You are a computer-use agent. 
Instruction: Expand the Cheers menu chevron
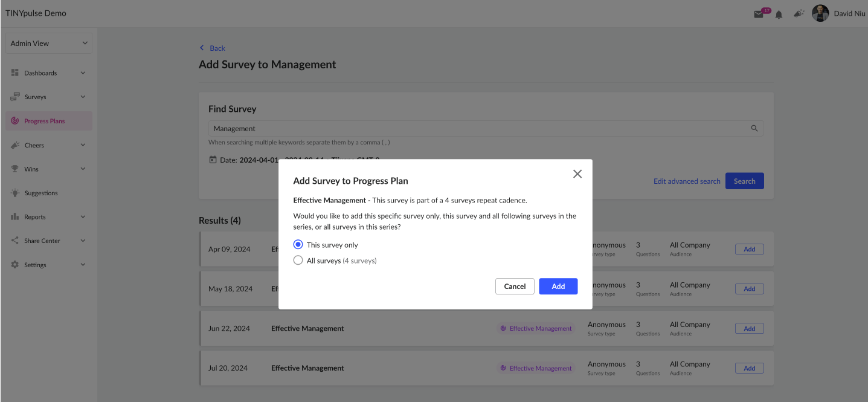click(83, 145)
